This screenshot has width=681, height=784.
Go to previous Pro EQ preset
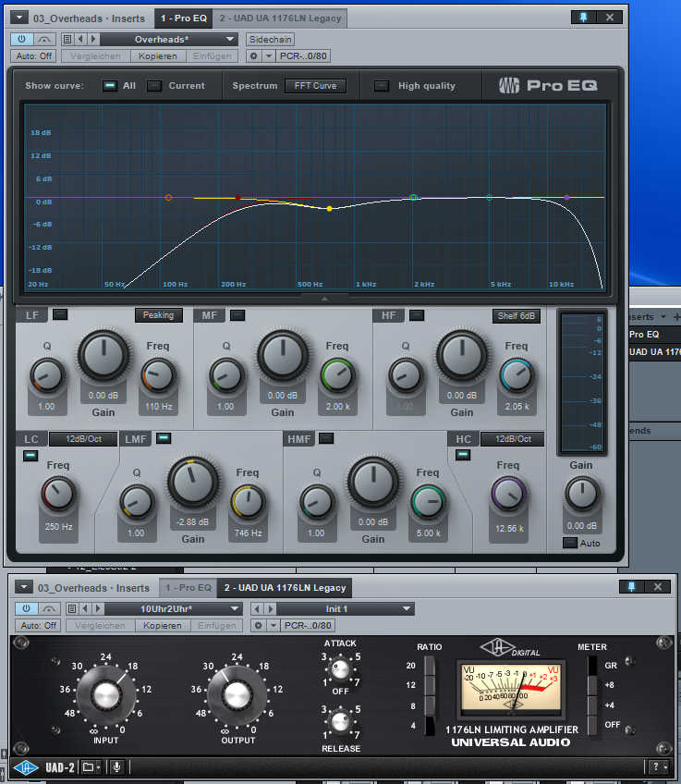click(x=80, y=39)
